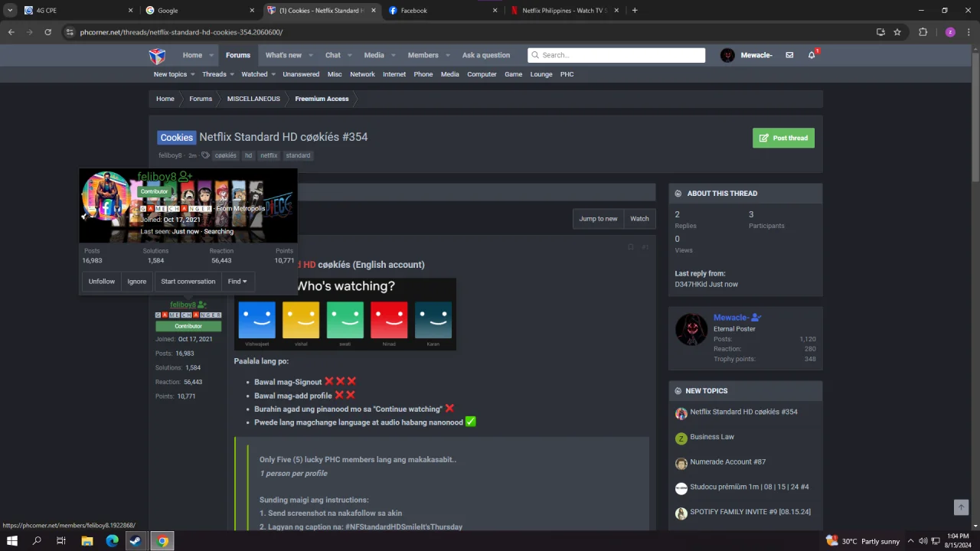Reload page with browser refresh icon

pyautogui.click(x=47, y=32)
